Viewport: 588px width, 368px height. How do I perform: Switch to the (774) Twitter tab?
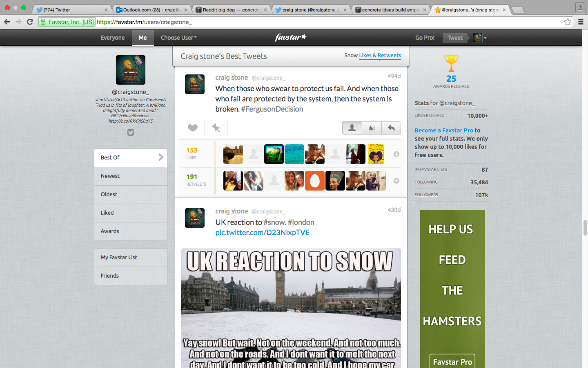coord(72,9)
